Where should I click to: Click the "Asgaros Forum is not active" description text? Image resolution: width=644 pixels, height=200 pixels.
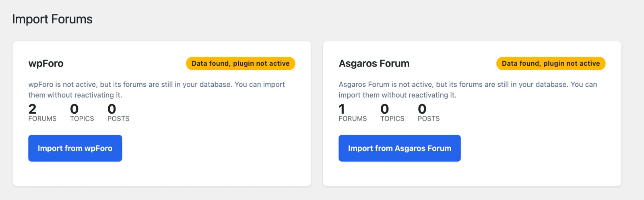pyautogui.click(x=468, y=90)
